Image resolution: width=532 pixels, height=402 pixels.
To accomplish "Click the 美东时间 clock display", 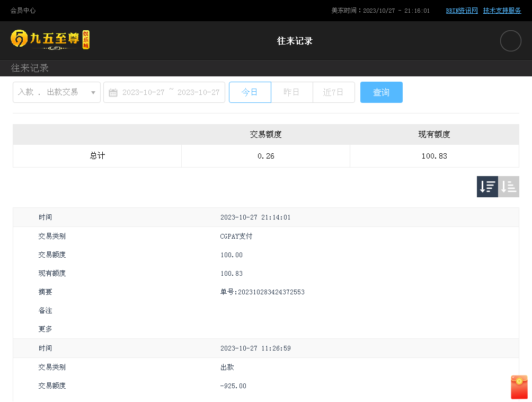I will click(x=380, y=11).
